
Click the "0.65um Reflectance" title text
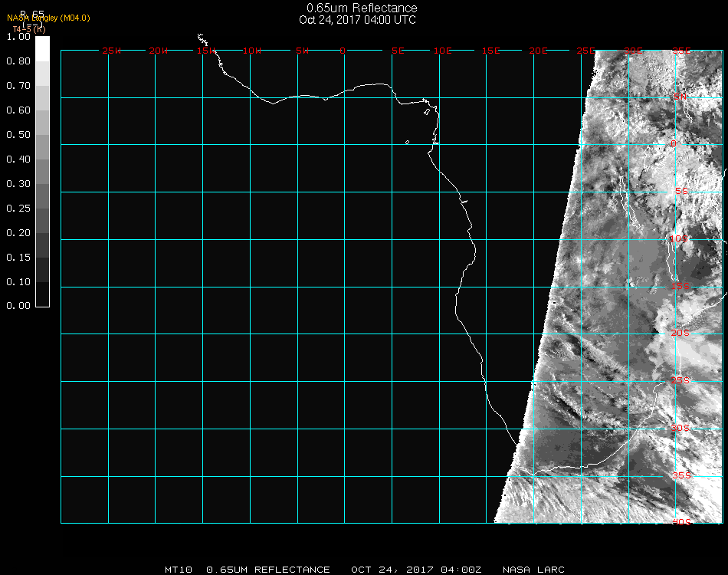click(x=362, y=8)
